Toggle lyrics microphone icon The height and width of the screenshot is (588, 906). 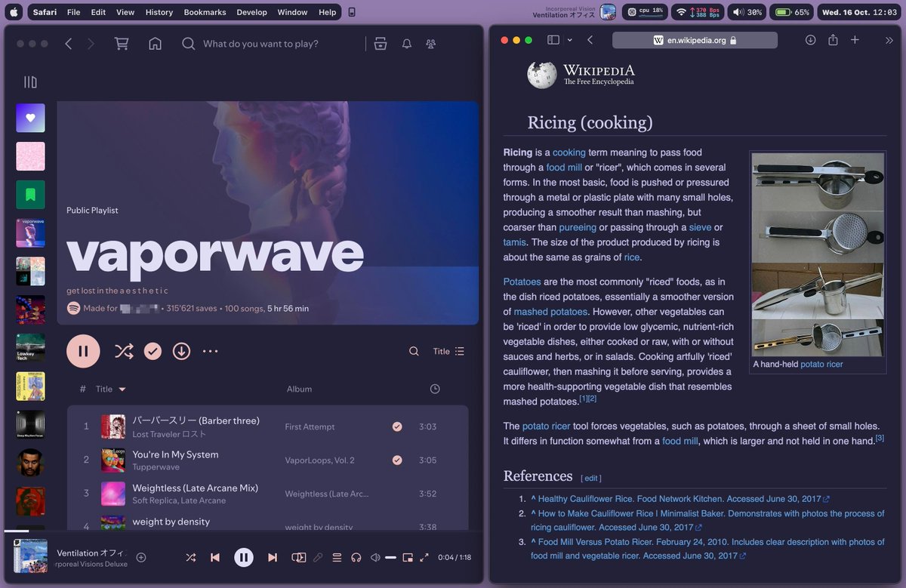pos(318,557)
